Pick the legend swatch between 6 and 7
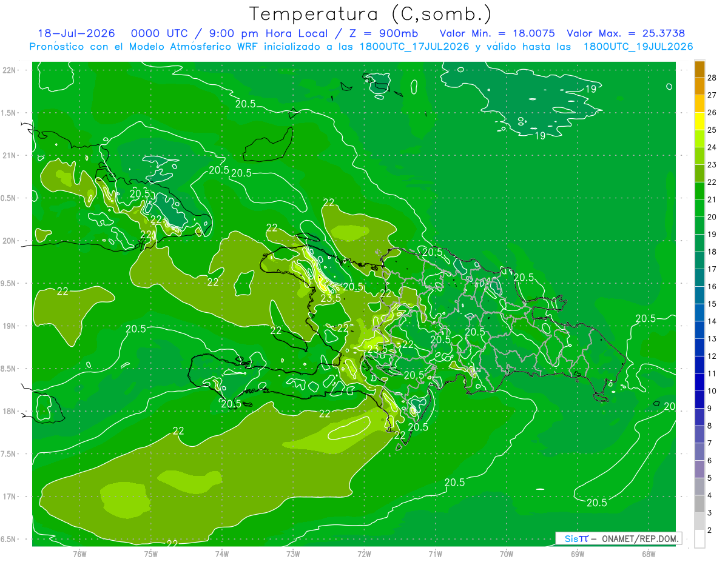The image size is (728, 562). click(x=699, y=452)
